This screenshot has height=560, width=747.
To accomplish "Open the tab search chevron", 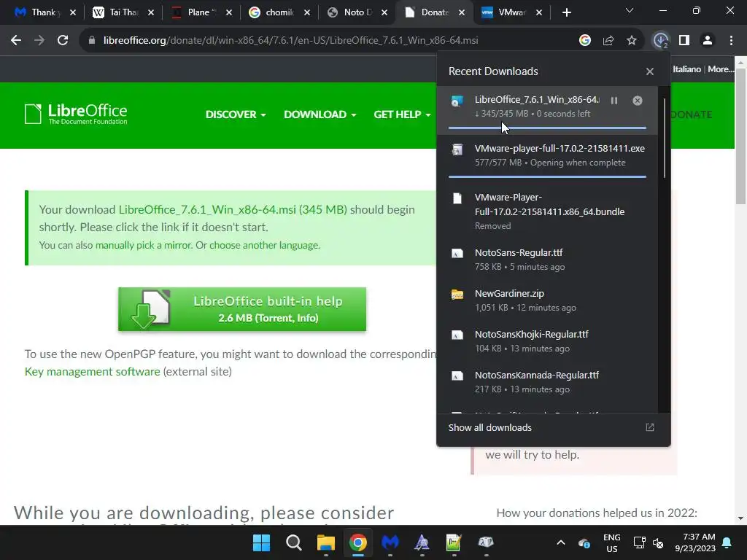I will point(630,10).
